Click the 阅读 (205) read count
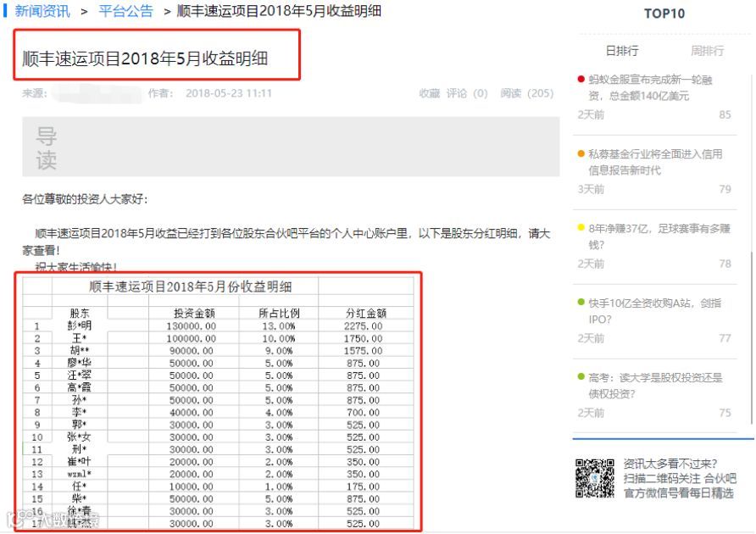Image resolution: width=756 pixels, height=534 pixels. coord(527,93)
